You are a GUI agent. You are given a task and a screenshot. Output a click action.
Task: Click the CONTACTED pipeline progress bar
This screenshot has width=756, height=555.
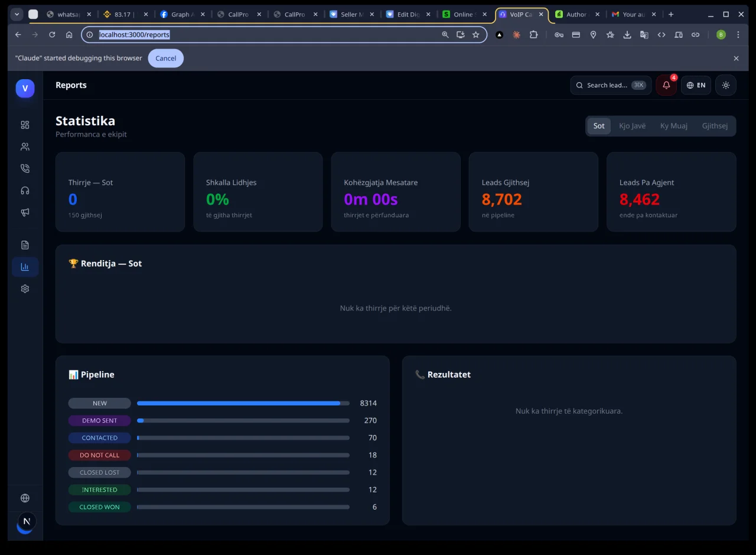[243, 438]
